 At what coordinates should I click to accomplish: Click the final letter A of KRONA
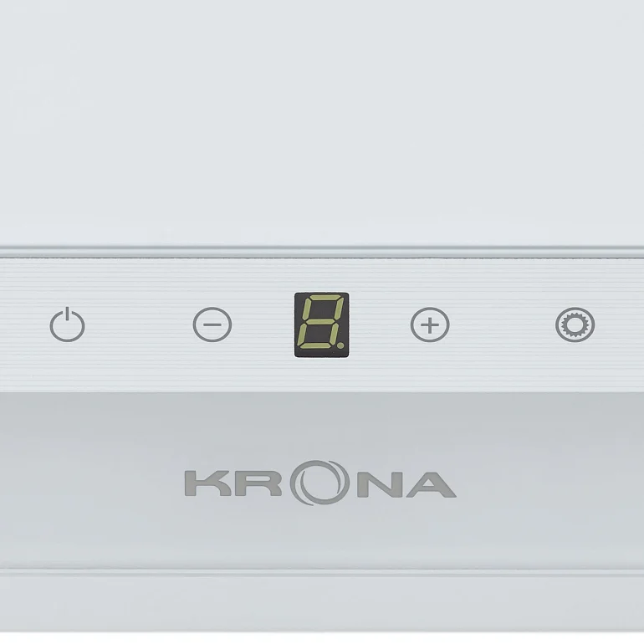pyautogui.click(x=432, y=484)
